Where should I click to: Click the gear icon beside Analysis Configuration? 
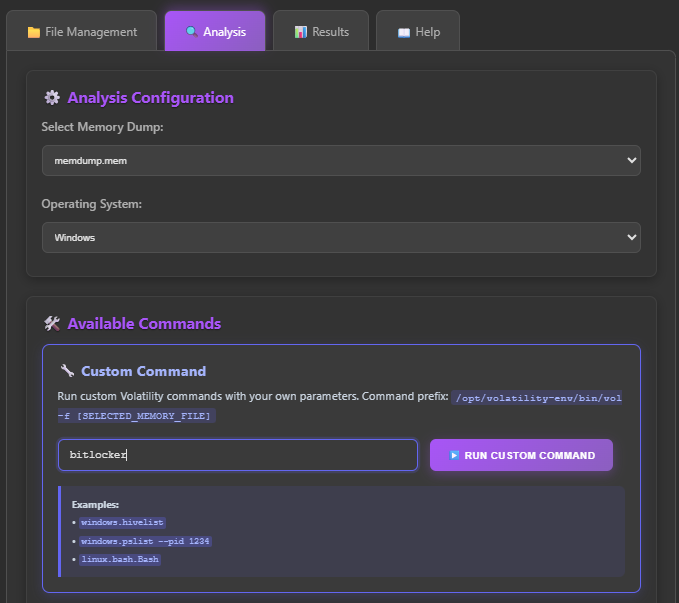(52, 98)
